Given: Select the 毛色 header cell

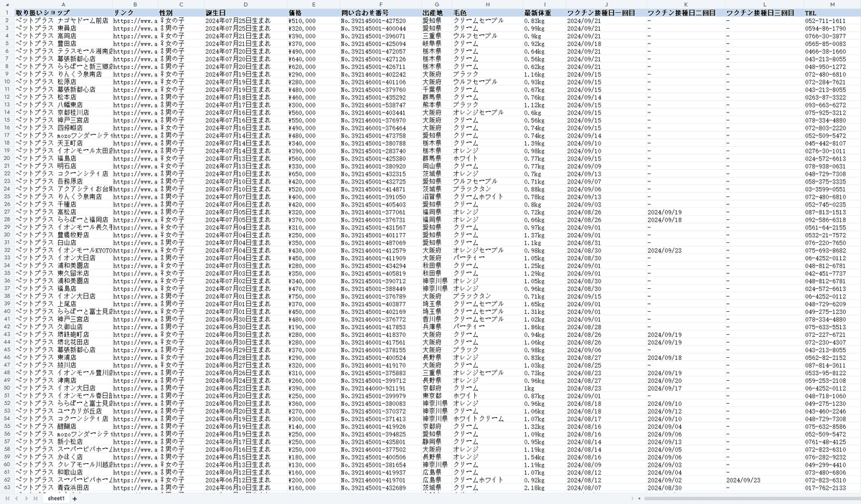Looking at the screenshot, I should tap(486, 13).
